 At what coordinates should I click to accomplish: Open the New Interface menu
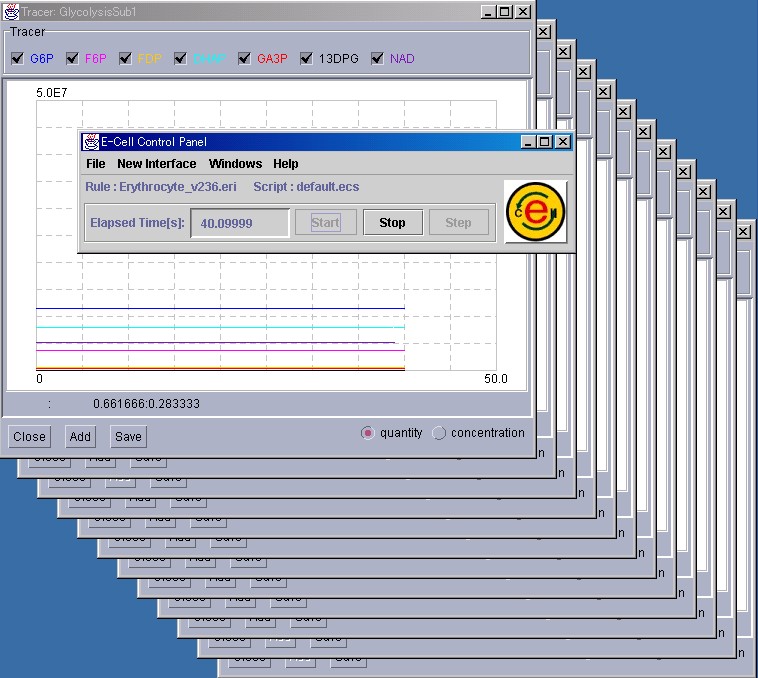(x=157, y=164)
